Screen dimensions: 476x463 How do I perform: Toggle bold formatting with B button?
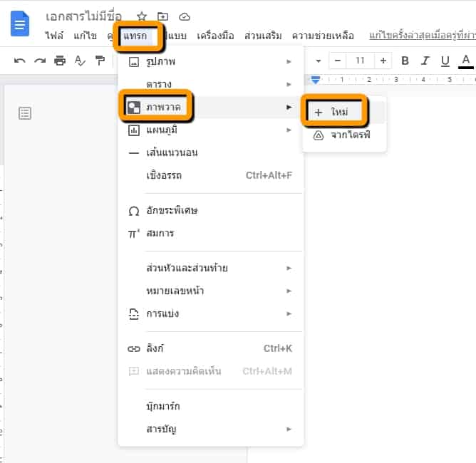coord(405,61)
